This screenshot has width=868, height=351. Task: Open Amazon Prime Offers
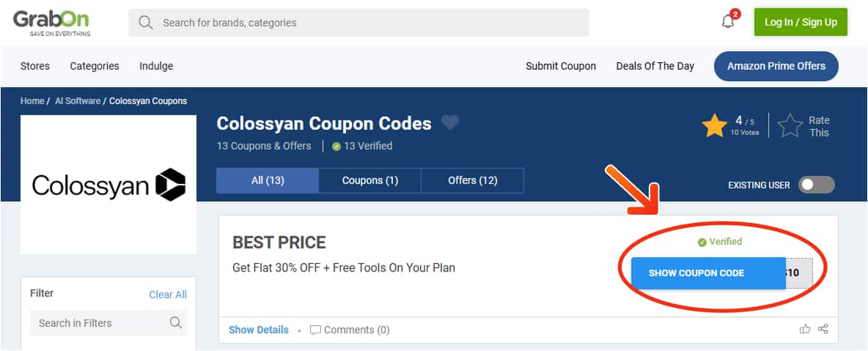click(776, 66)
